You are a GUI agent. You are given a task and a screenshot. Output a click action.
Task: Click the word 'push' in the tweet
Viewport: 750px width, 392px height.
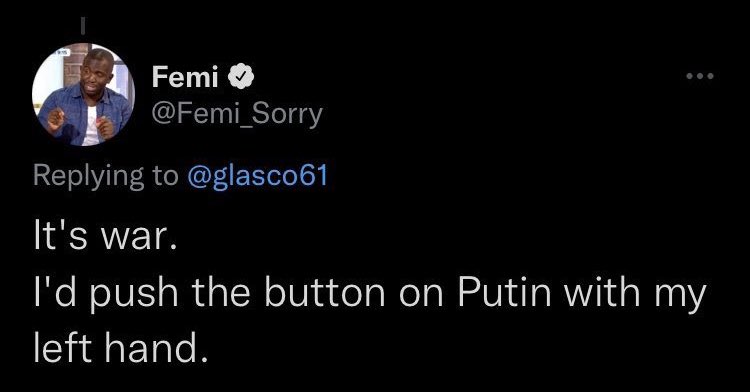[134, 294]
